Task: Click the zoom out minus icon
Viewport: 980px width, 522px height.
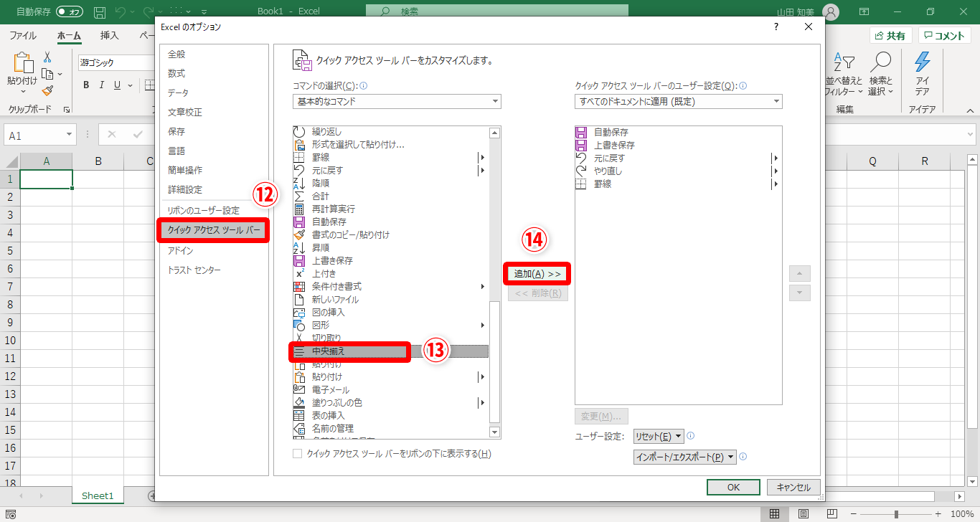Action: pos(854,514)
